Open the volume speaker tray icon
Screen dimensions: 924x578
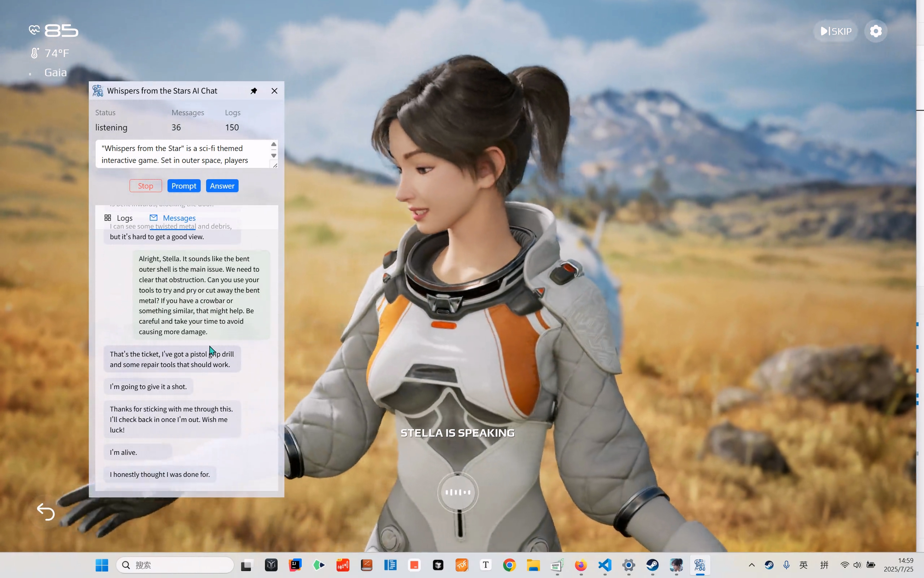pyautogui.click(x=857, y=565)
